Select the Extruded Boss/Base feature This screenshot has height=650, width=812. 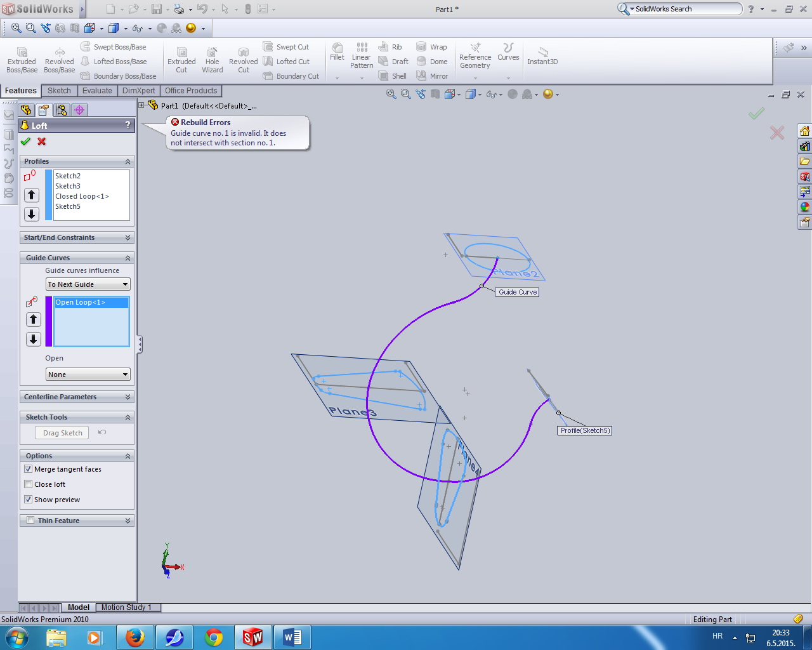pyautogui.click(x=22, y=57)
